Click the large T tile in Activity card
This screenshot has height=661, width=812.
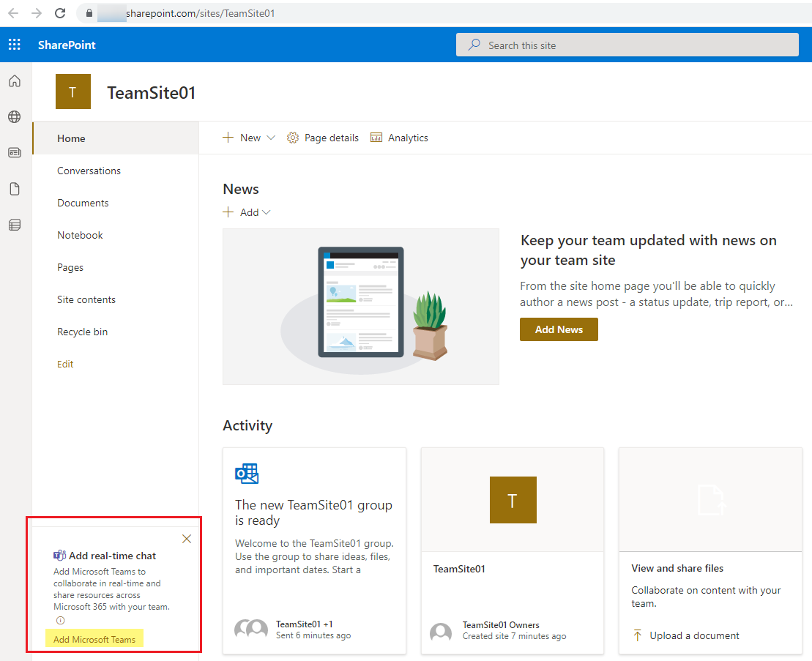click(x=513, y=500)
